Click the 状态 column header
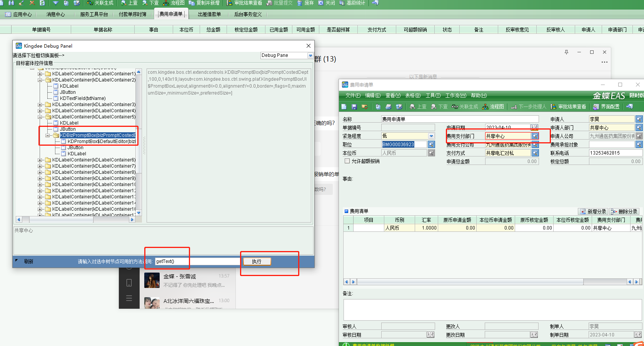This screenshot has height=346, width=644. pyautogui.click(x=447, y=30)
